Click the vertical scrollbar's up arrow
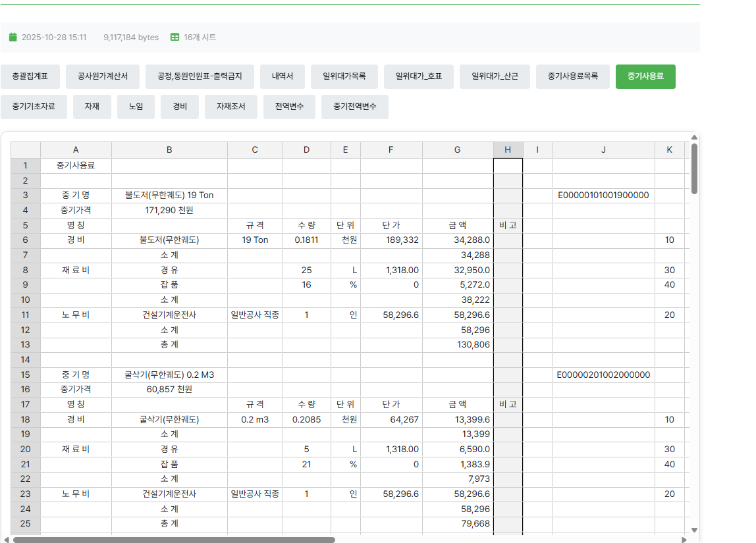 (694, 138)
